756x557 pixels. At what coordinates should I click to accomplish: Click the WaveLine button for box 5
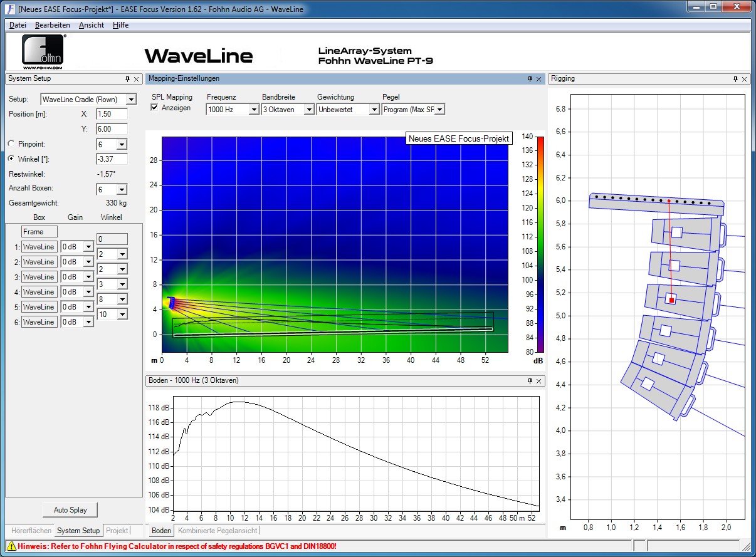[39, 307]
